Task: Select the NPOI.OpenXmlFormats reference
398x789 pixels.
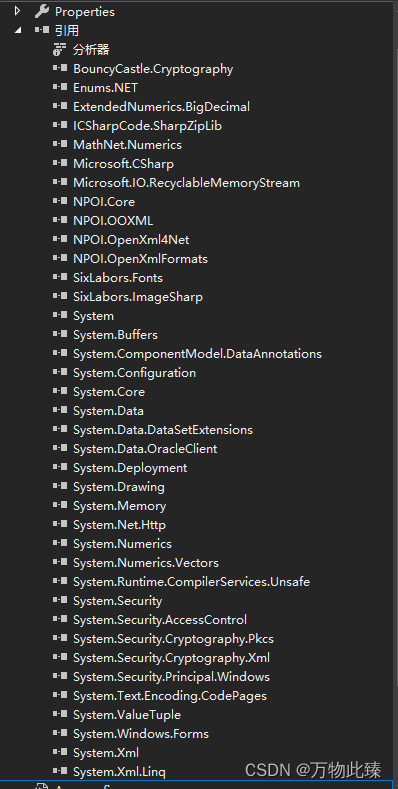Action: tap(140, 259)
